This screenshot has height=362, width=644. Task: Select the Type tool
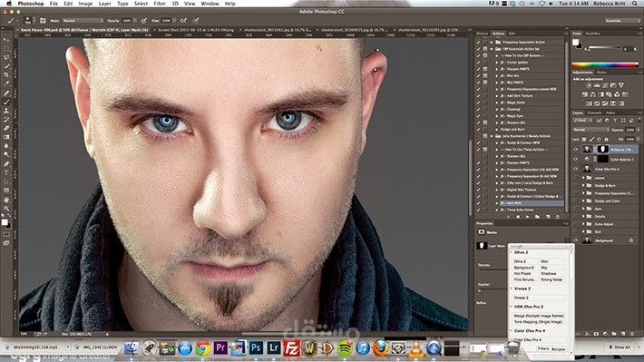pyautogui.click(x=6, y=172)
